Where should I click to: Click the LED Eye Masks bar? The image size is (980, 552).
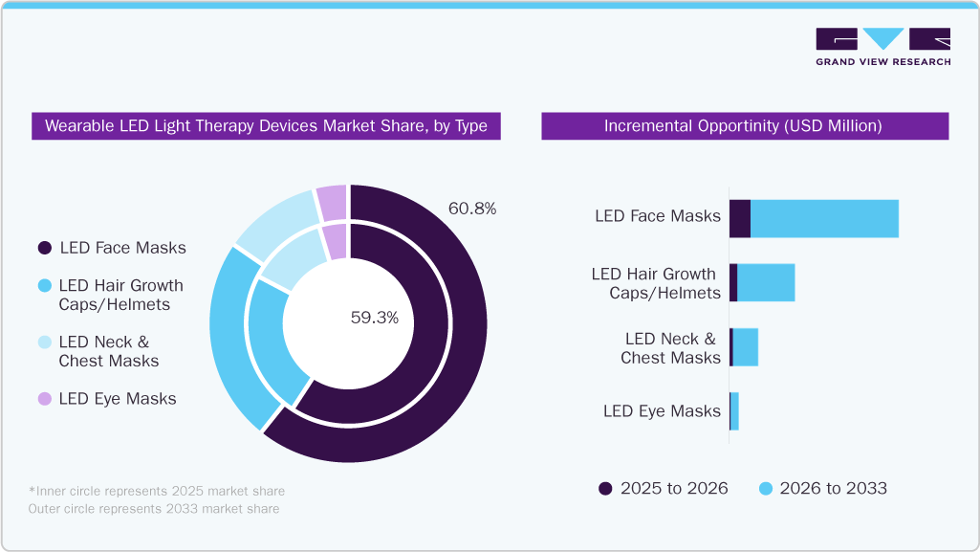pyautogui.click(x=734, y=411)
